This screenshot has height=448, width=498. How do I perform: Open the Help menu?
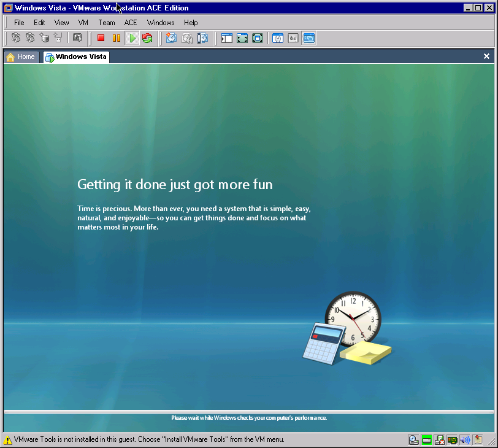coord(191,23)
